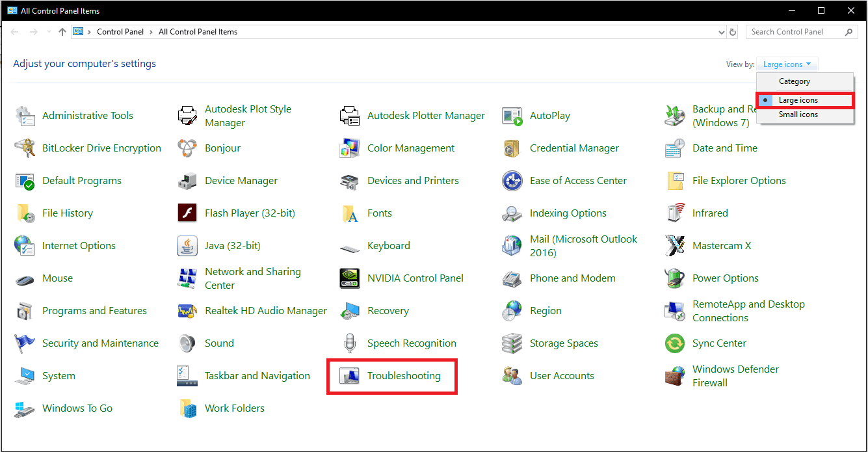The height and width of the screenshot is (452, 868).
Task: Open the User Accounts link
Action: (562, 376)
